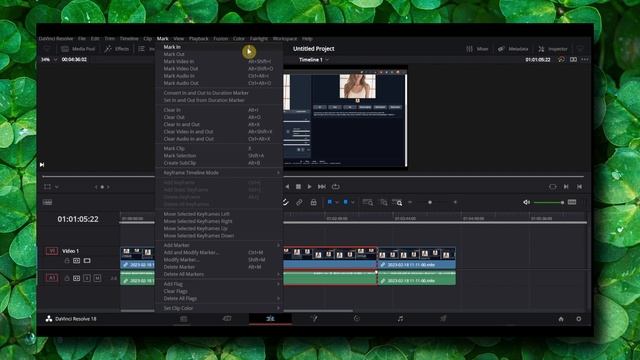Add a blue marker from toolbar
This screenshot has width=640, height=360.
click(346, 202)
